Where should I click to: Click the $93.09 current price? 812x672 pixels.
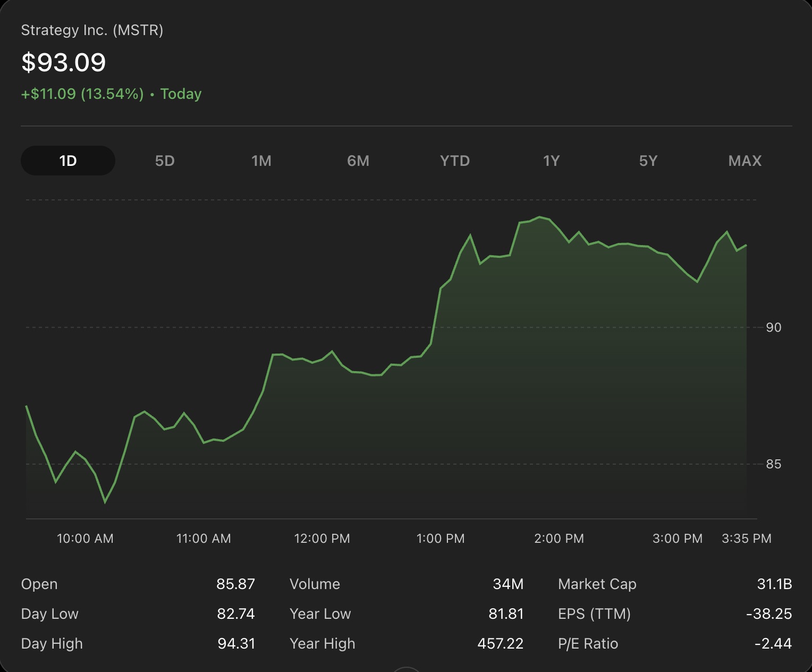(64, 62)
